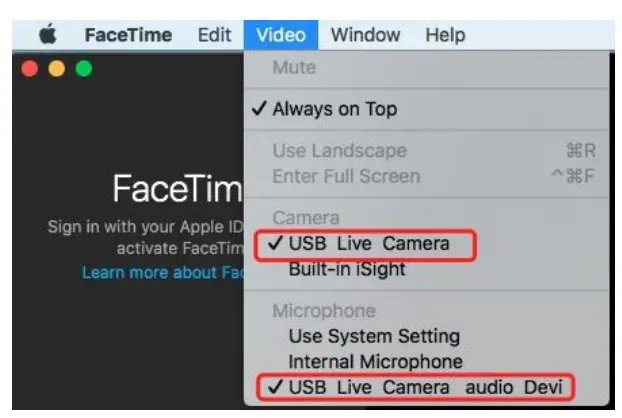The height and width of the screenshot is (418, 622).
Task: Click the green full screen button
Action: click(83, 69)
